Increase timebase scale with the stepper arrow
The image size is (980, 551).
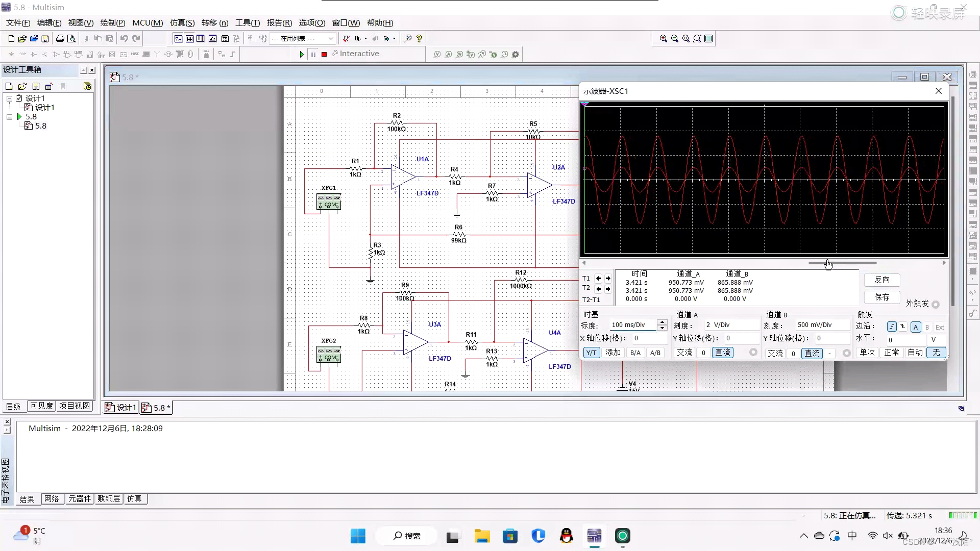662,321
